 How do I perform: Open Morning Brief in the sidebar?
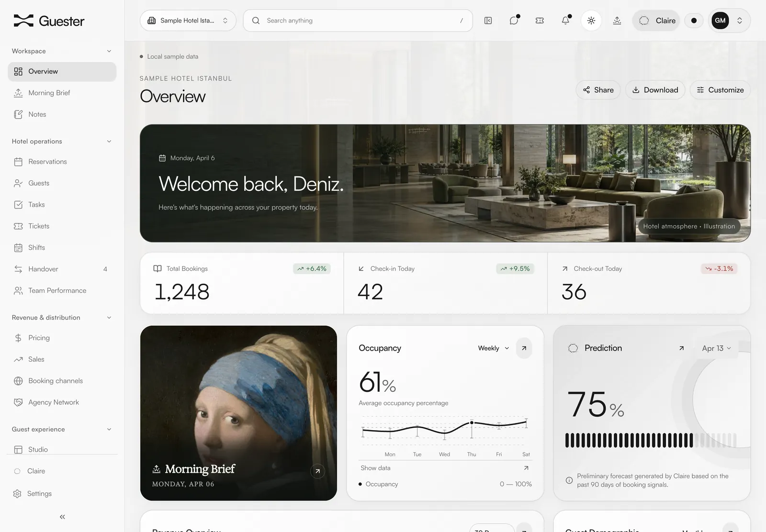tap(62, 93)
